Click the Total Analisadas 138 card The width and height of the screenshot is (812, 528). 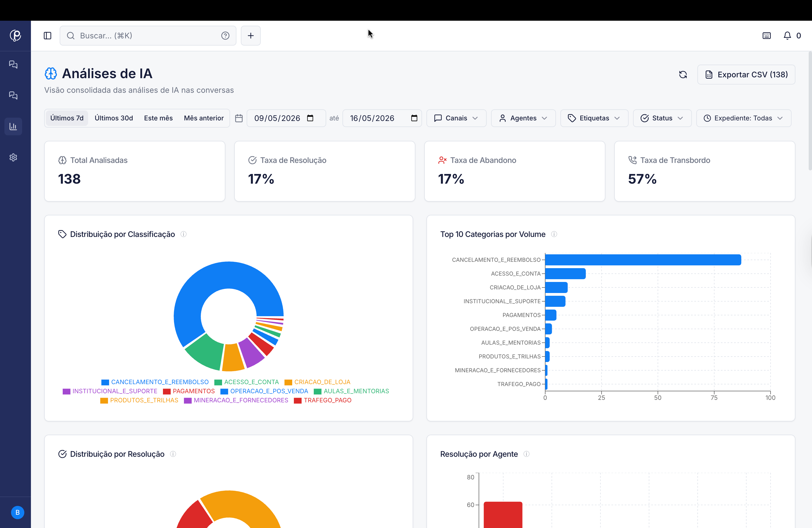tap(135, 171)
